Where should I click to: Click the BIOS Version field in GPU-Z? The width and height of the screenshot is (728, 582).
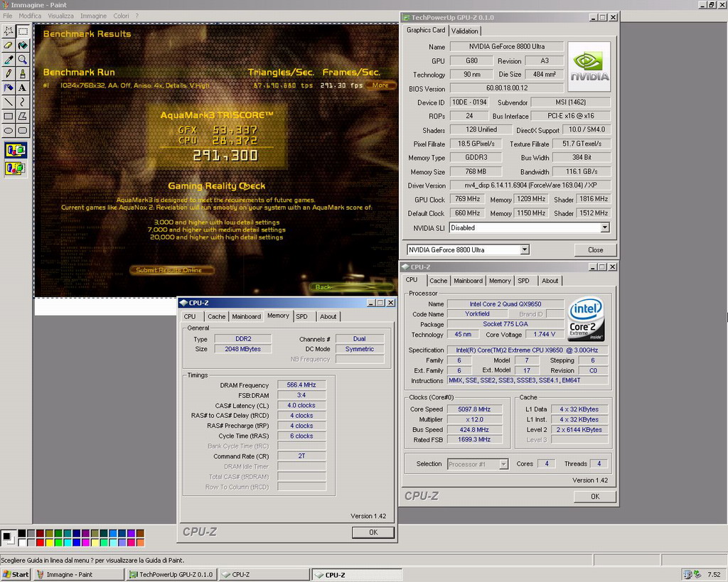506,88
